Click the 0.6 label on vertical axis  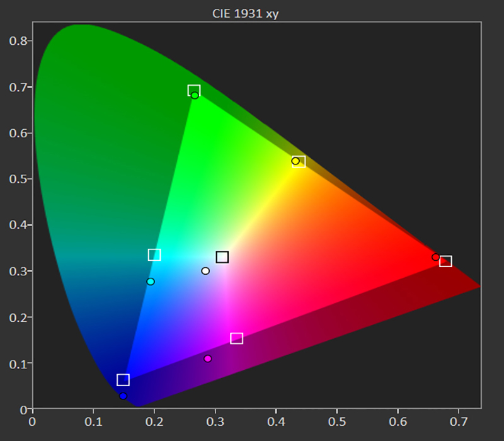(x=18, y=133)
